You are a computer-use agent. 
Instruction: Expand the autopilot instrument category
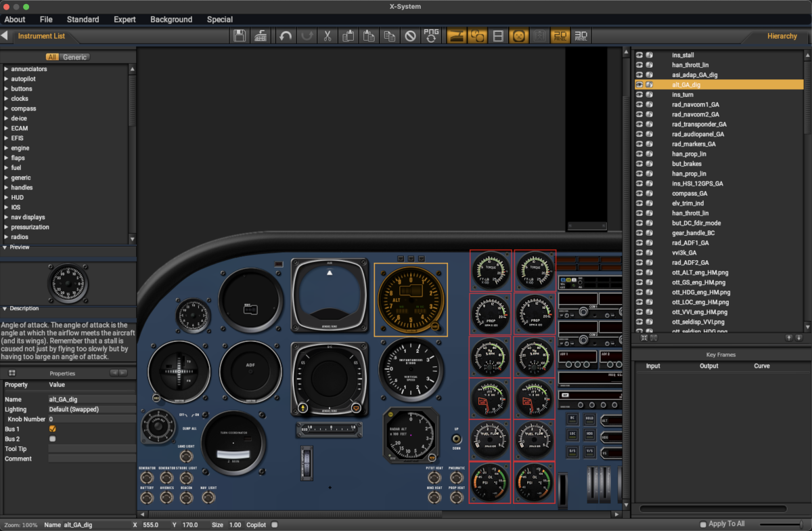(x=6, y=79)
